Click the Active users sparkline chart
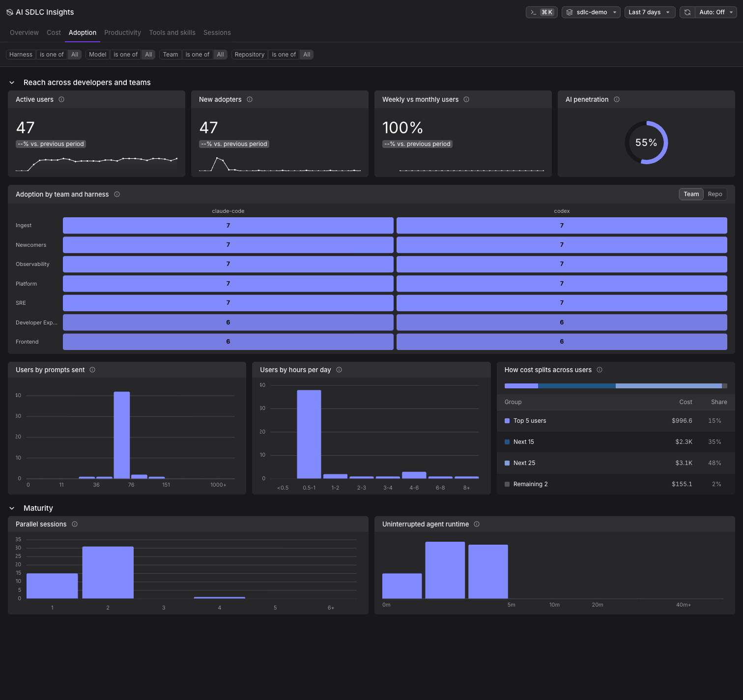This screenshot has width=743, height=700. [96, 164]
